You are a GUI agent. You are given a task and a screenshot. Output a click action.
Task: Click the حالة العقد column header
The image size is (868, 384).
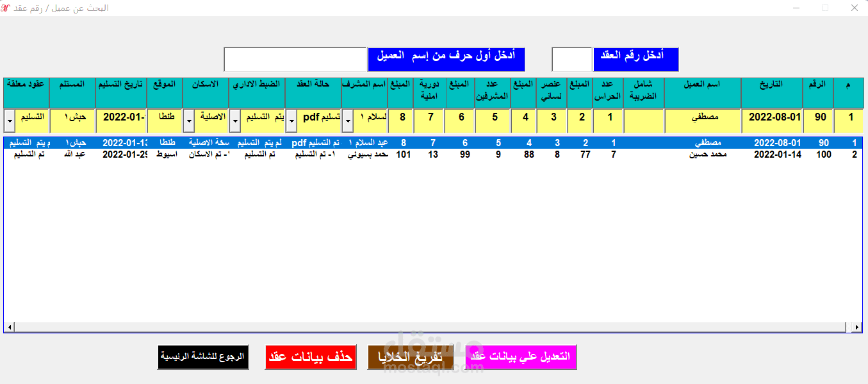[x=313, y=92]
